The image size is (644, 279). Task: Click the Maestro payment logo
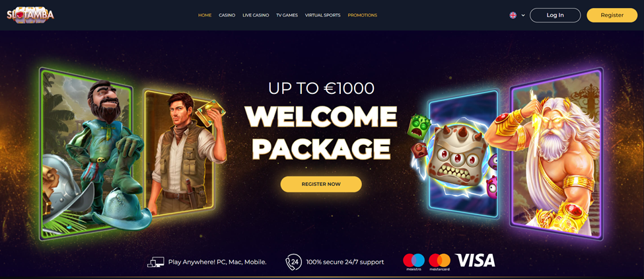[x=413, y=261]
